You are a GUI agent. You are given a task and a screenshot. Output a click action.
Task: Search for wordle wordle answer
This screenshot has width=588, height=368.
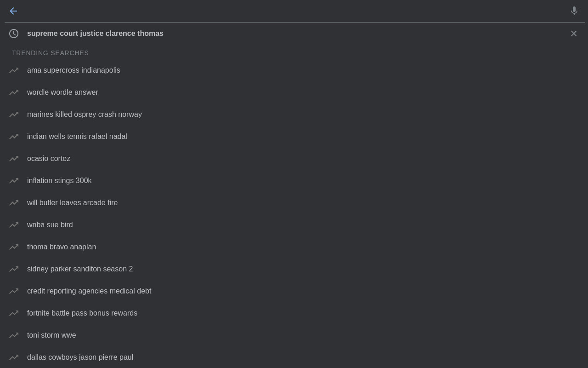coord(294,92)
